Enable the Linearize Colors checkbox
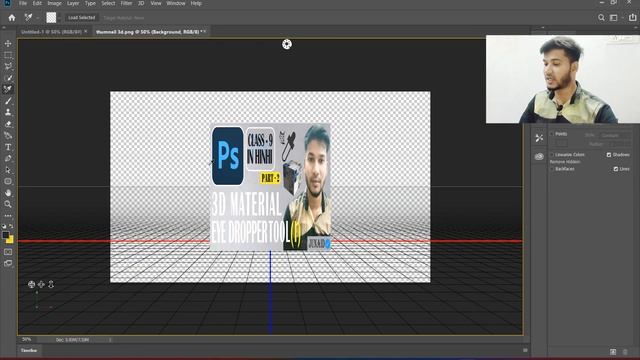640x360 pixels. click(552, 155)
